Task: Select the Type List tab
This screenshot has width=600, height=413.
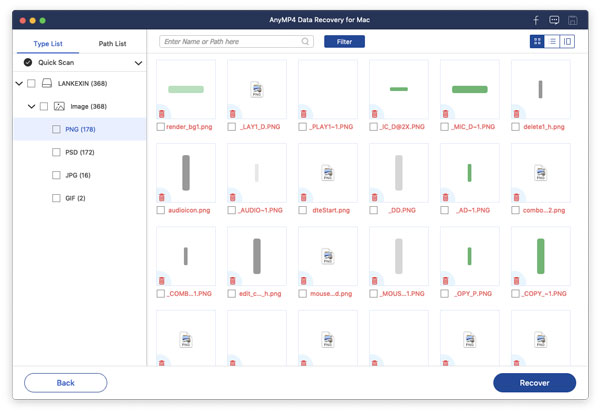Action: (48, 44)
